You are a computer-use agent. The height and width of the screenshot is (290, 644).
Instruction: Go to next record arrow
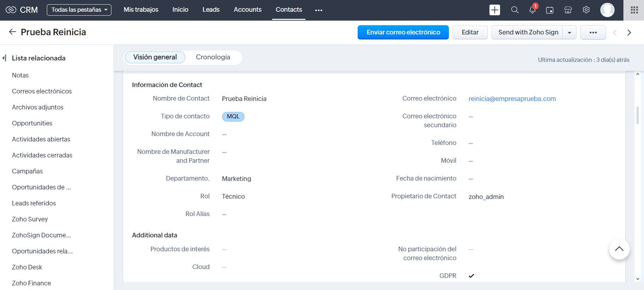[629, 32]
